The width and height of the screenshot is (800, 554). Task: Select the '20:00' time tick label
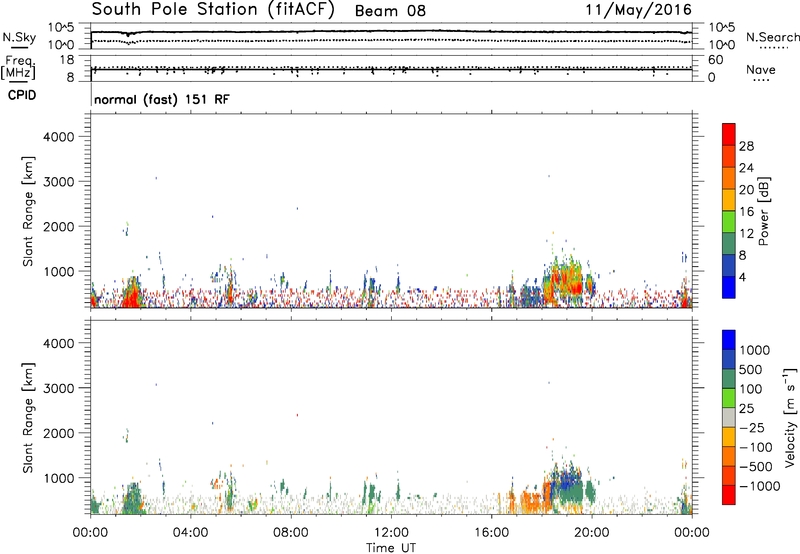(592, 533)
